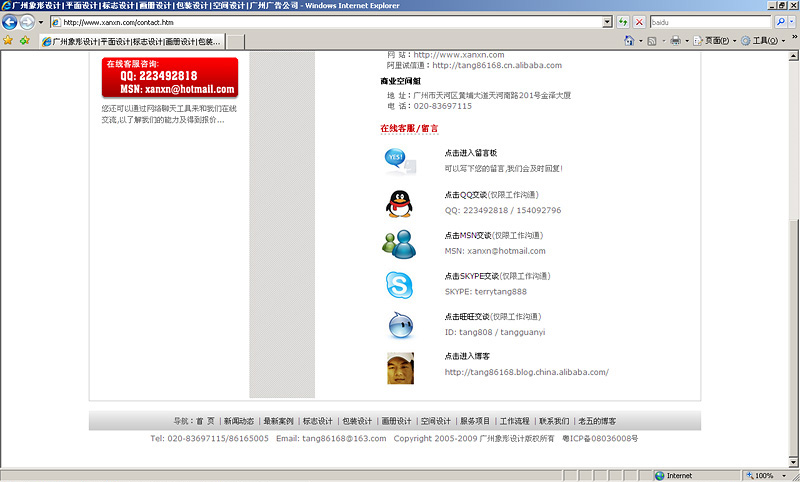The image size is (800, 482).
Task: Select the 广州象形设计 browser tab
Action: pos(132,42)
